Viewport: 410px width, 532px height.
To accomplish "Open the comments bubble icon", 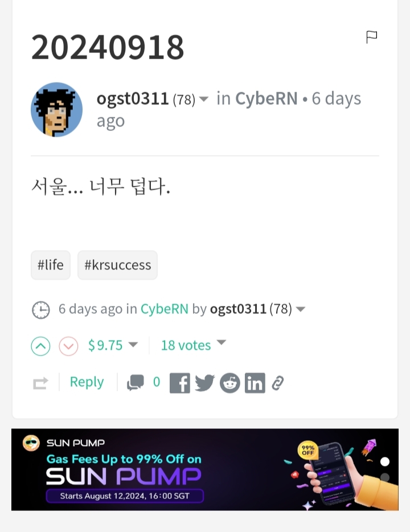I will [136, 383].
